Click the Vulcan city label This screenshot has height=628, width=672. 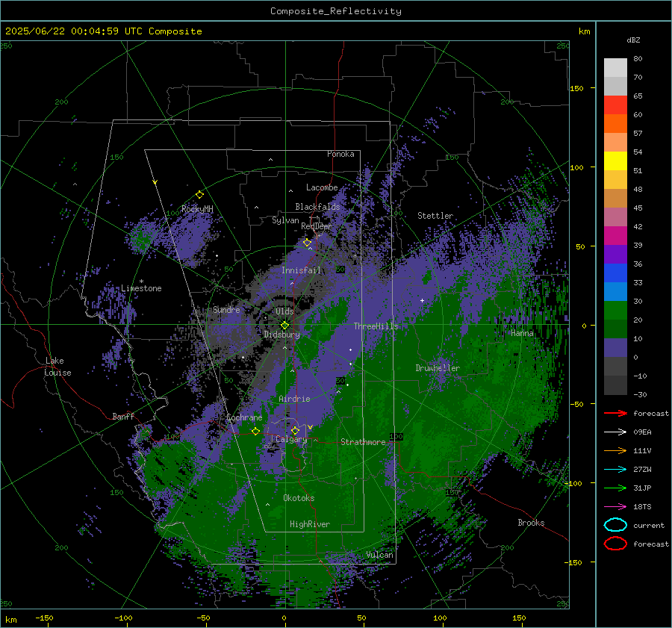[x=379, y=555]
